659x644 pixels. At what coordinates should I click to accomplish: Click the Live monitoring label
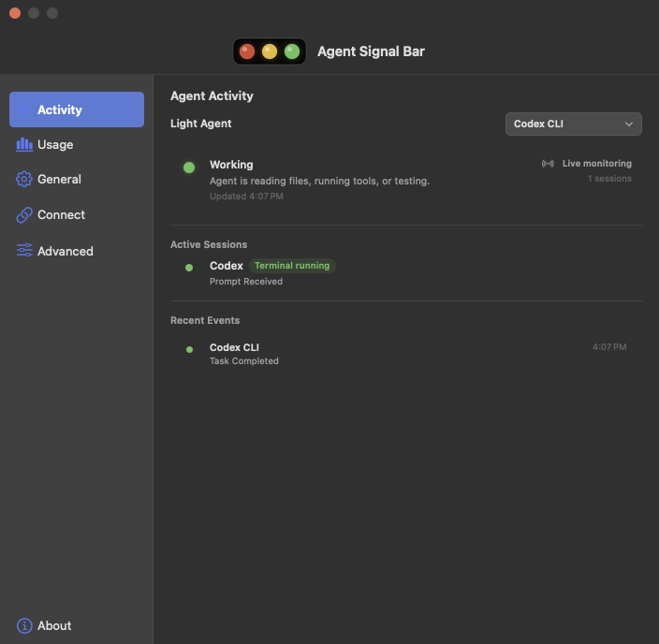(597, 164)
